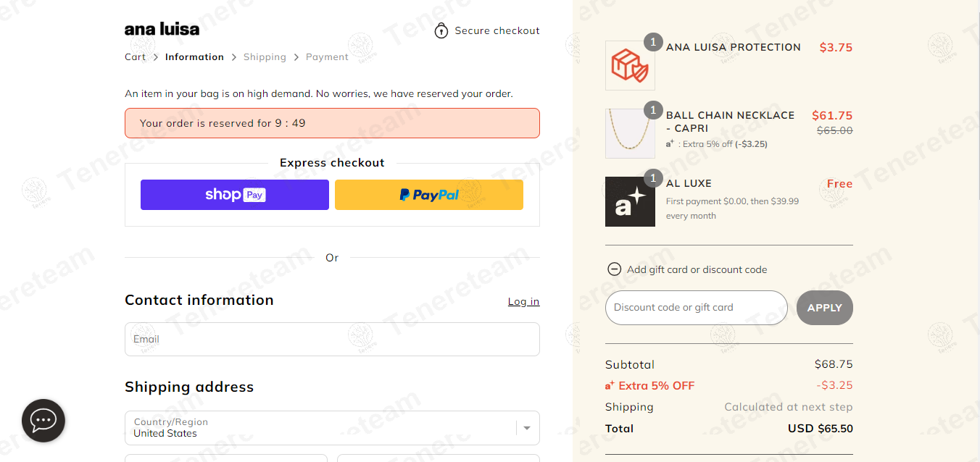Click the AL Luxe membership icon
Screen dimensions: 980x462
[x=630, y=201]
